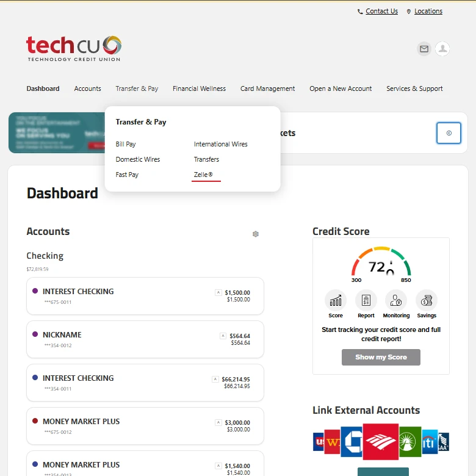Click the Tech CU logo
The height and width of the screenshot is (476, 476).
73,48
